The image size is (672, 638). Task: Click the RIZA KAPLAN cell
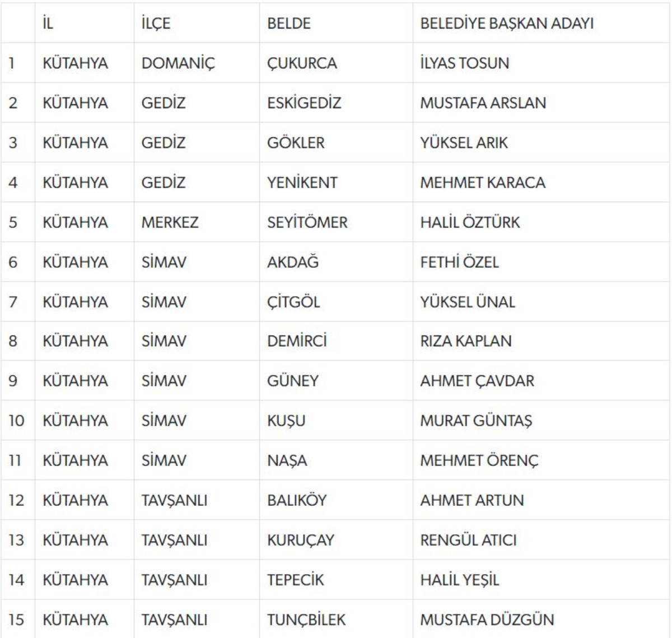(465, 341)
